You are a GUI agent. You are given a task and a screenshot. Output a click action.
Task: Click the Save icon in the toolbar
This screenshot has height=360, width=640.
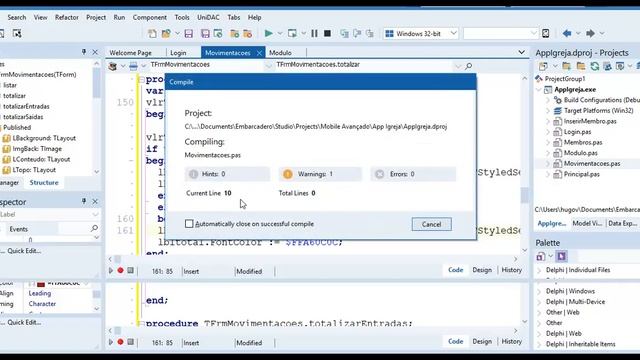189,33
